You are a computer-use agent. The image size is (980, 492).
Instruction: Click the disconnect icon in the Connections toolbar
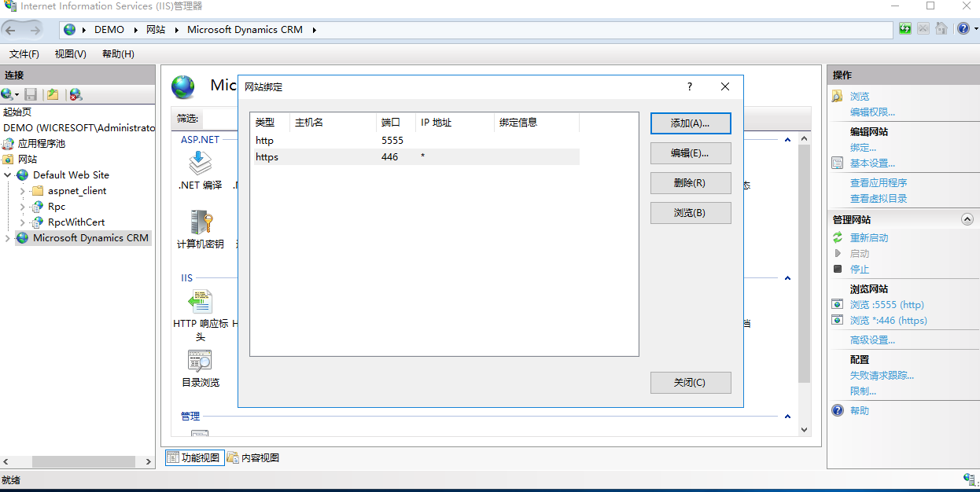(x=76, y=94)
